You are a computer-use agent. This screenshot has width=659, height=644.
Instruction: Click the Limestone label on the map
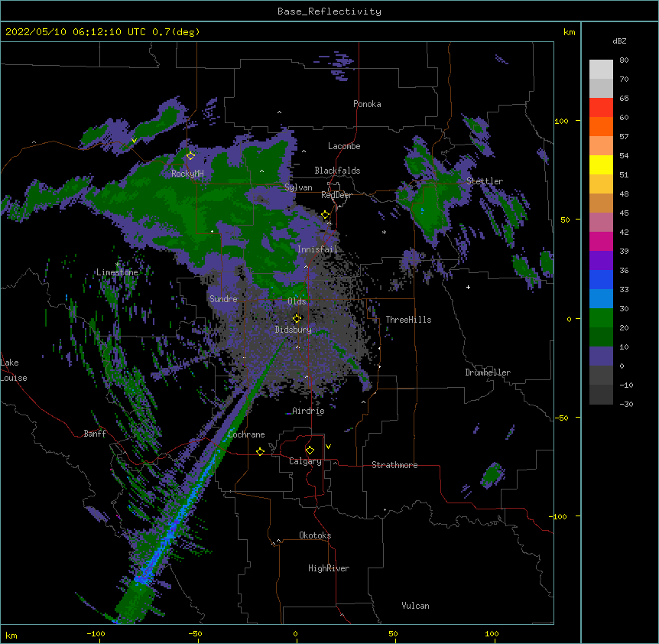117,272
